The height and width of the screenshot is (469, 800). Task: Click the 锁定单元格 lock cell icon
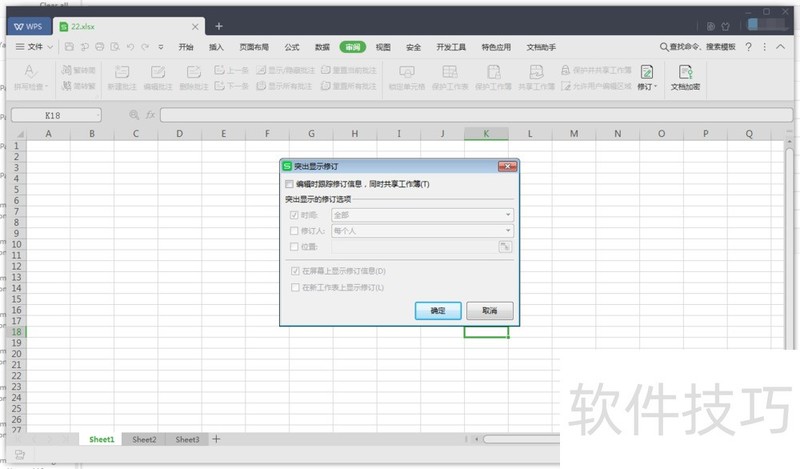[407, 72]
